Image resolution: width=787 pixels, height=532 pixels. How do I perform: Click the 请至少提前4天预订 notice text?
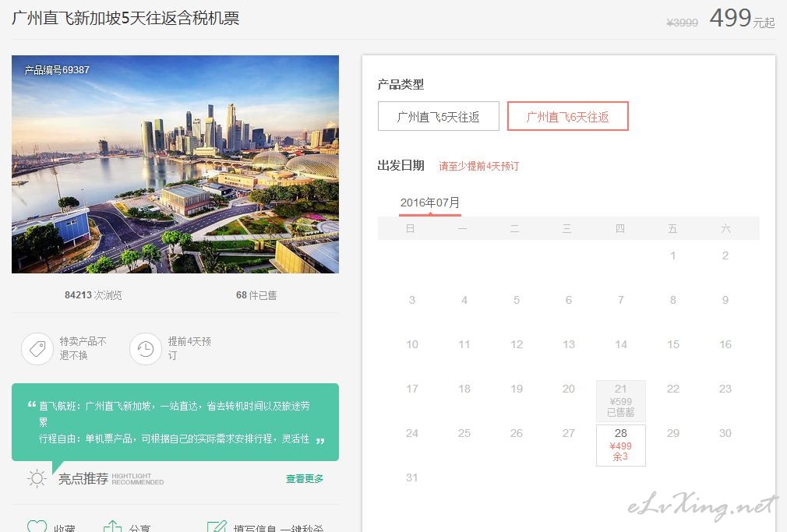(x=479, y=166)
